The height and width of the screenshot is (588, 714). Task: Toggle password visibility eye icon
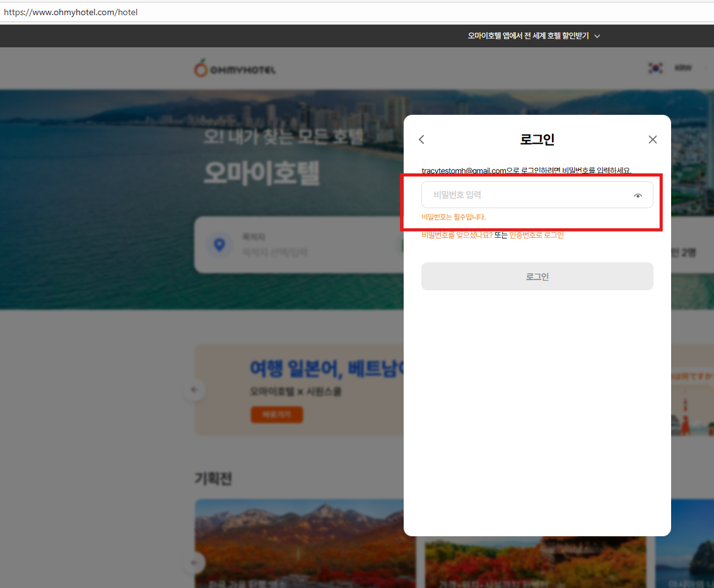[x=638, y=196]
